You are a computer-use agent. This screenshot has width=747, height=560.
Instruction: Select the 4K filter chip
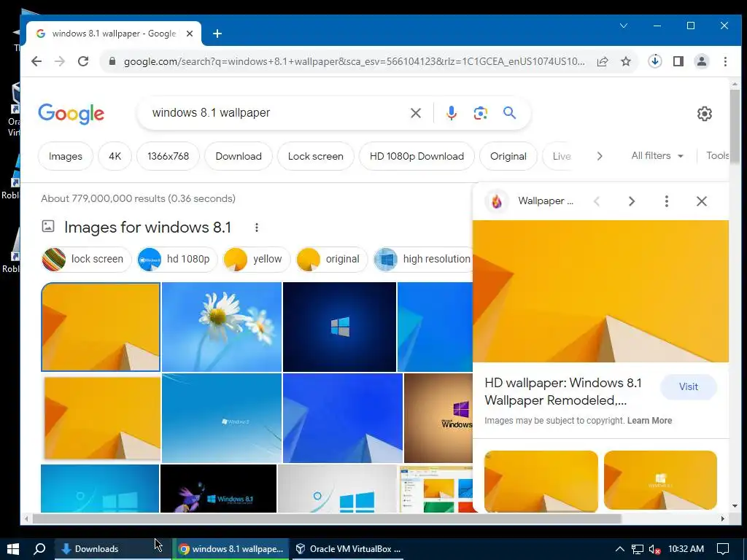pos(115,156)
